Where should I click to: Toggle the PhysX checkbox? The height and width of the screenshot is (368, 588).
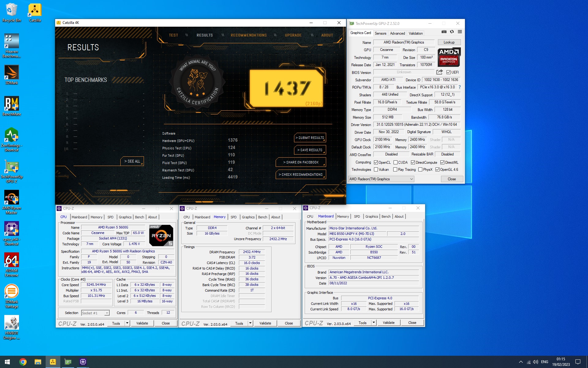(420, 170)
